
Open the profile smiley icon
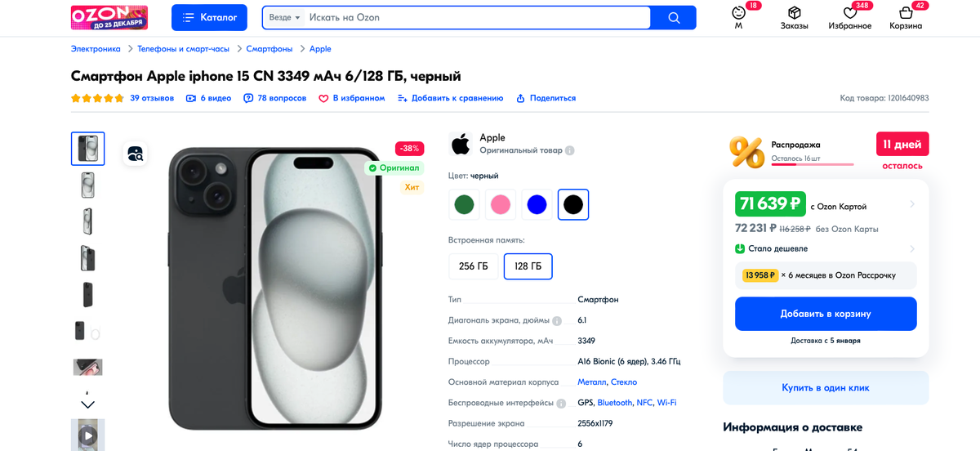tap(738, 13)
